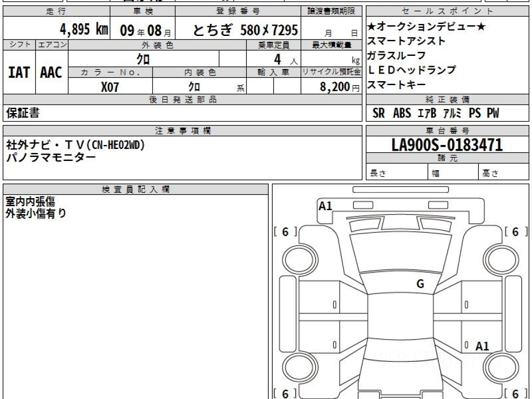Click the 走行 header cell
This screenshot has width=532, height=399.
click(x=56, y=12)
